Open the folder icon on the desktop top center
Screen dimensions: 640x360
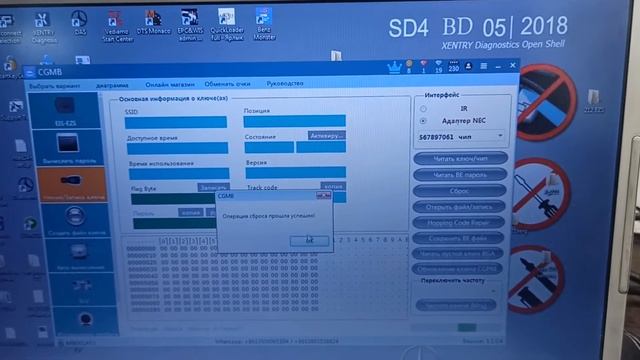(x=336, y=56)
